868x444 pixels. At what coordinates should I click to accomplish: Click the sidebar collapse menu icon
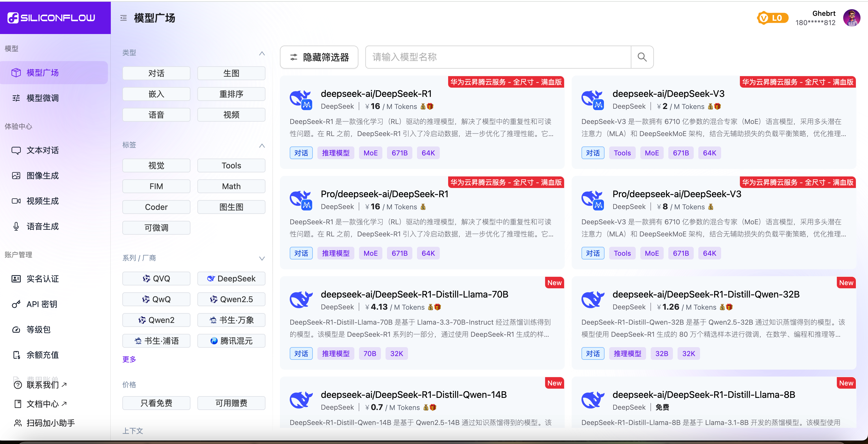[123, 18]
